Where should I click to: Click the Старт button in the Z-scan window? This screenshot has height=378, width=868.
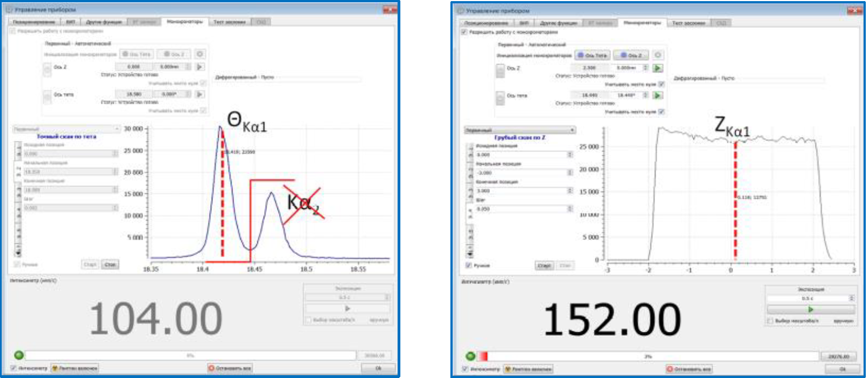(x=544, y=266)
